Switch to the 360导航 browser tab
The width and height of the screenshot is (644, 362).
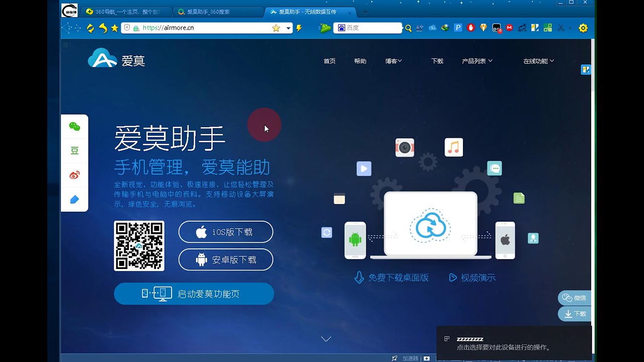pyautogui.click(x=126, y=12)
